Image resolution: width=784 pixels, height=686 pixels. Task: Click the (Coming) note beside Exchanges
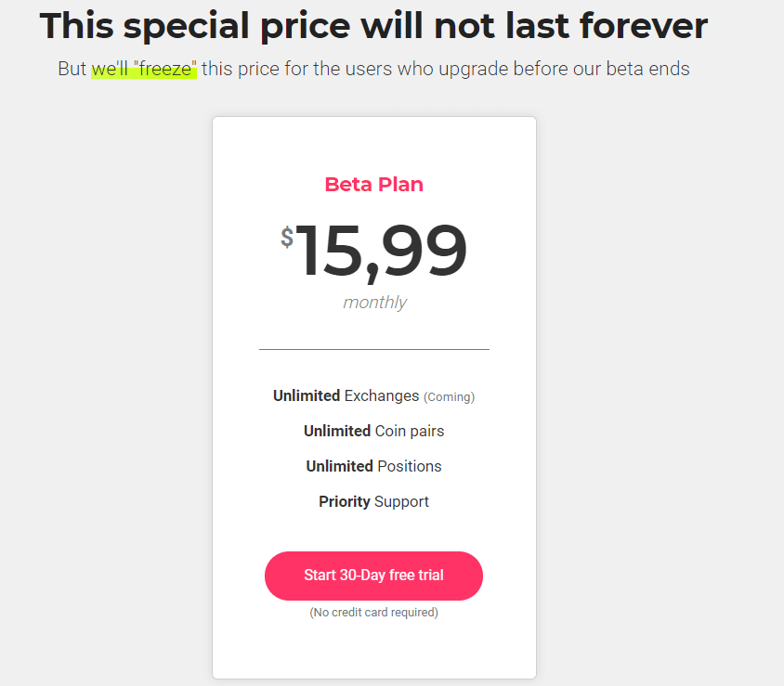pos(449,396)
